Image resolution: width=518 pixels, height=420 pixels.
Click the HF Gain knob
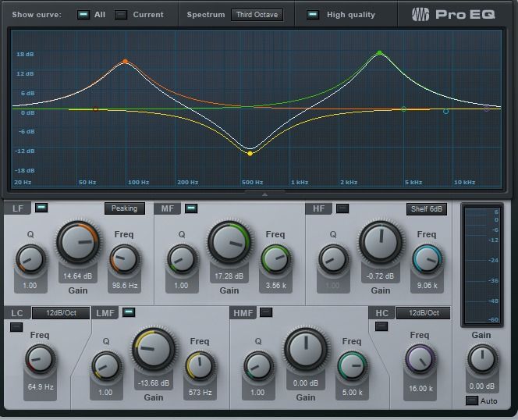(x=381, y=243)
